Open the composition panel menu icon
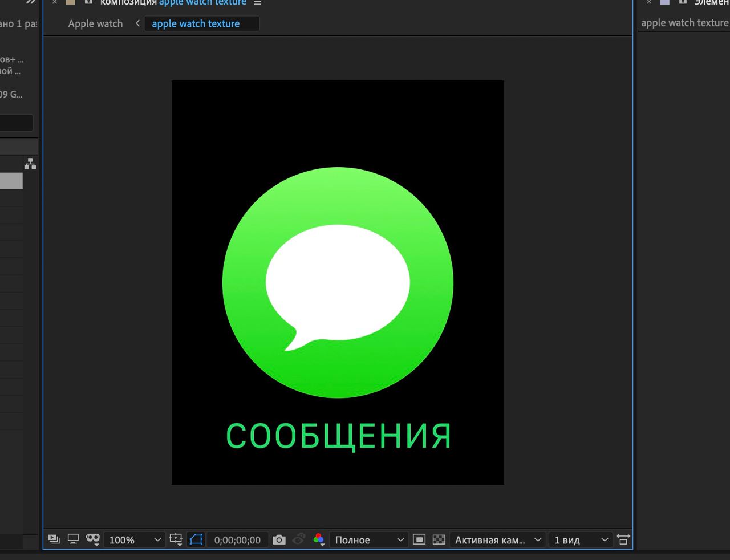This screenshot has width=730, height=560. [x=257, y=2]
